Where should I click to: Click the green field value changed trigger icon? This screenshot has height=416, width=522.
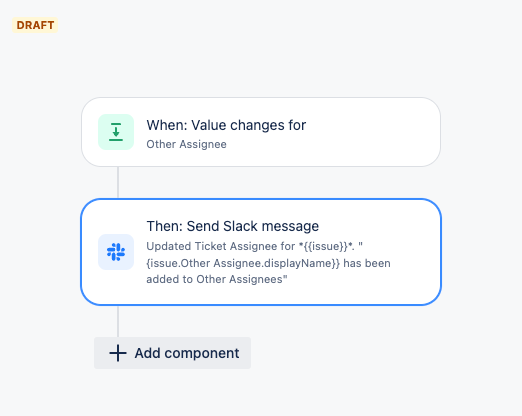click(116, 132)
